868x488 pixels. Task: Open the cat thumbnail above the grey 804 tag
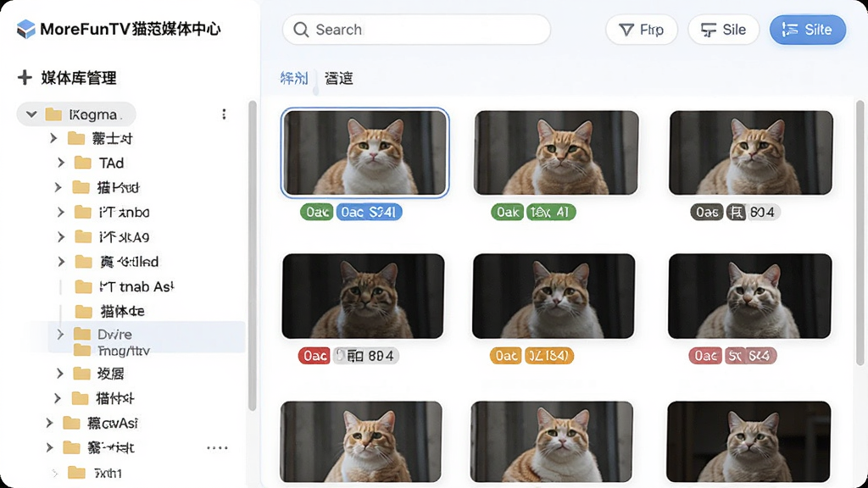point(751,152)
